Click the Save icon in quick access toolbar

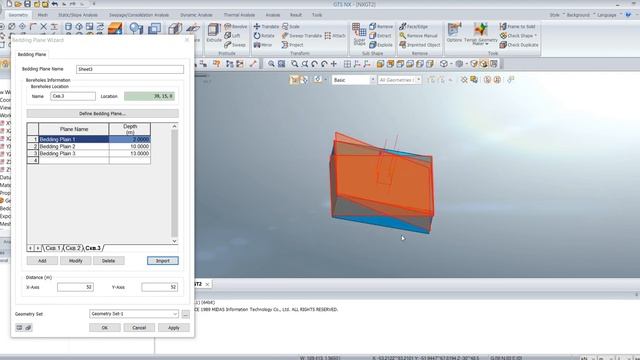(x=27, y=4)
